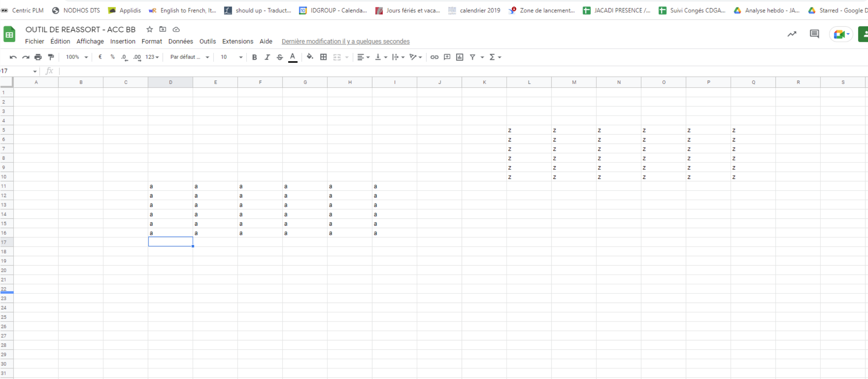Open the Extensions menu
Image resolution: width=868 pixels, height=379 pixels.
point(237,41)
